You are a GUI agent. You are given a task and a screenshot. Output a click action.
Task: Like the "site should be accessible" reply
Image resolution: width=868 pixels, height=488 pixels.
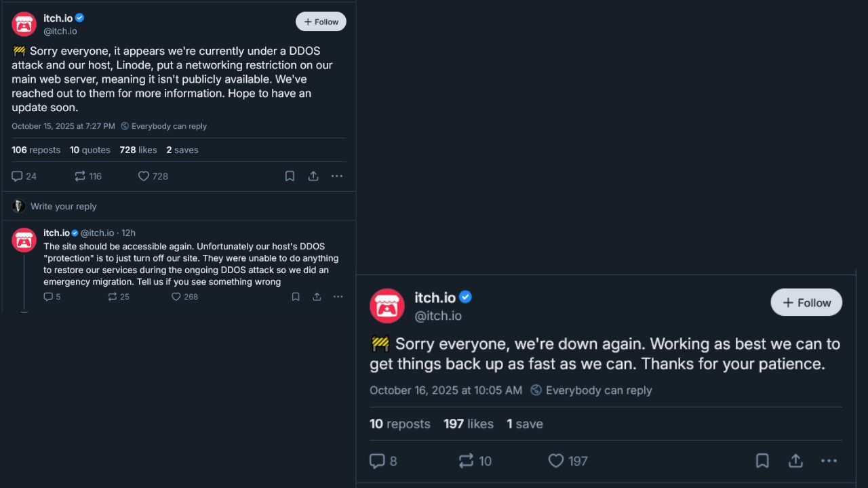tap(176, 297)
